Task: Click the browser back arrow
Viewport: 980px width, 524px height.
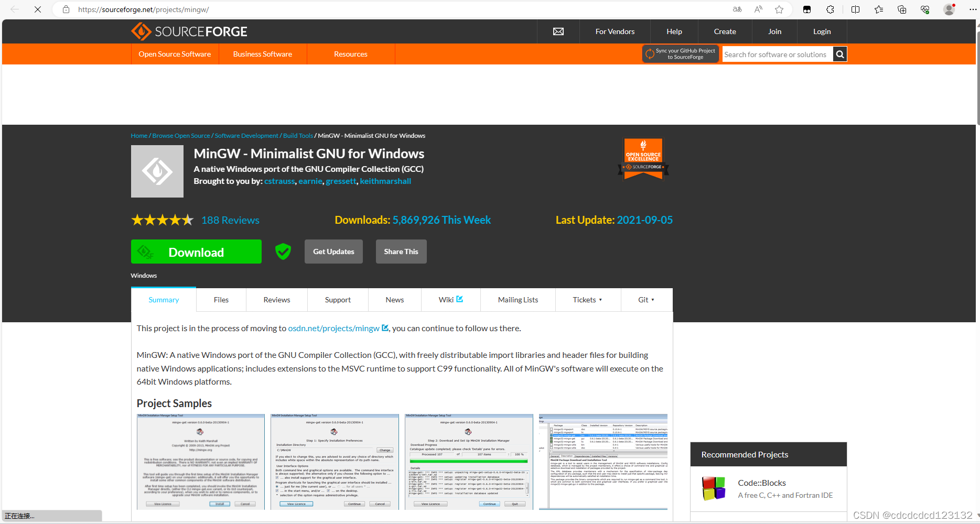Action: coord(15,9)
